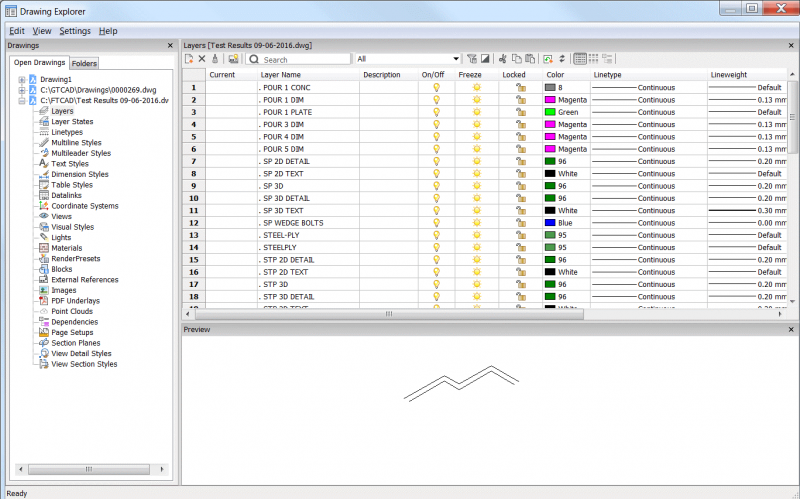Click Green swatch for POUR 1 PLATE

point(550,112)
